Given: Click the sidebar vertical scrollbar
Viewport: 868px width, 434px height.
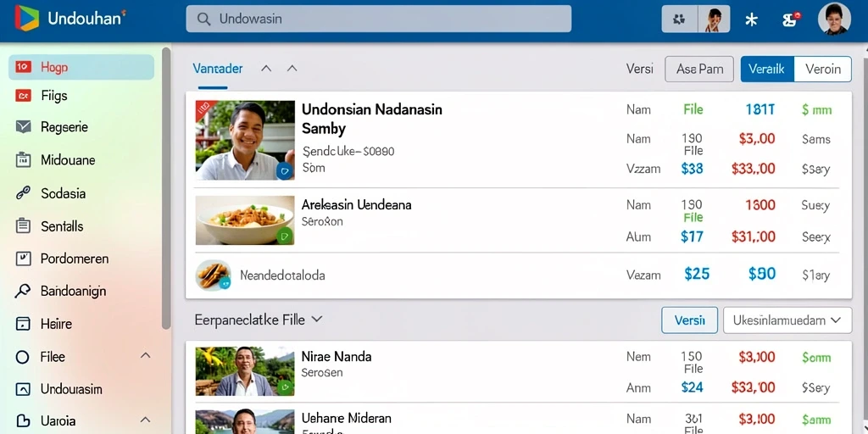Looking at the screenshot, I should (166, 188).
